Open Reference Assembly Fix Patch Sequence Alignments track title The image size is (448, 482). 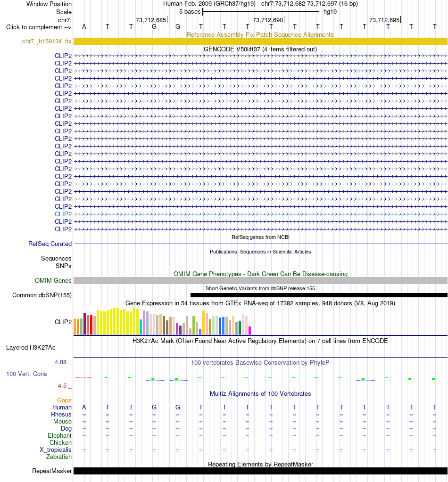coord(260,34)
